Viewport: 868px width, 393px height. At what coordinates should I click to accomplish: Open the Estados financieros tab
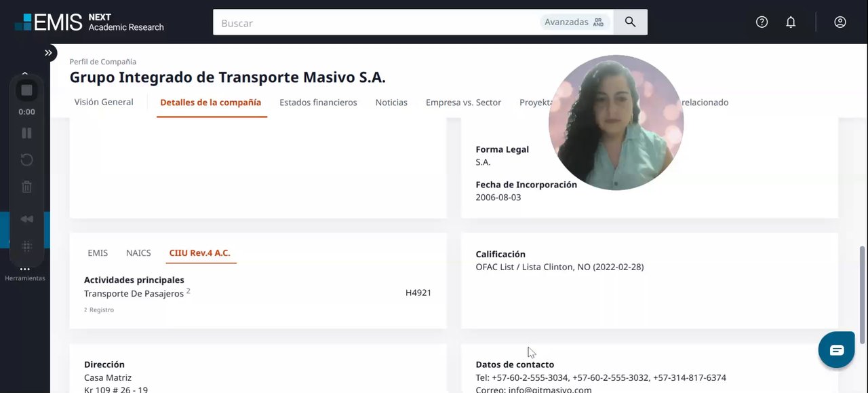tap(318, 102)
